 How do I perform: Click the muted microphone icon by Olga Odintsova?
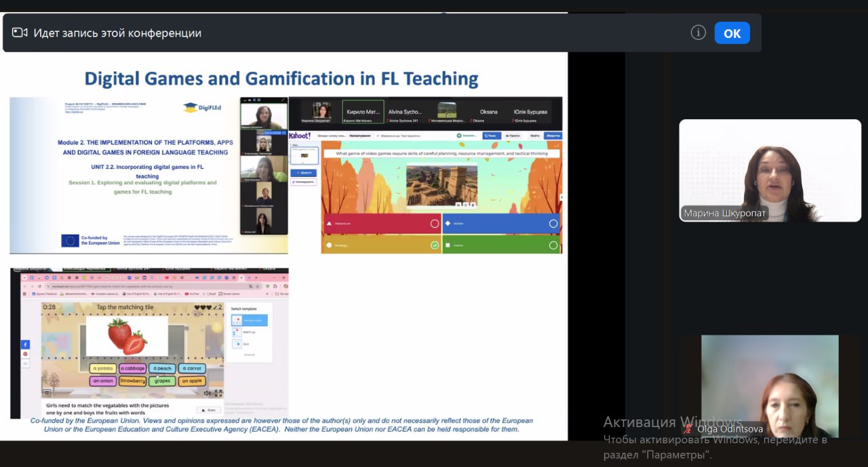tap(688, 429)
